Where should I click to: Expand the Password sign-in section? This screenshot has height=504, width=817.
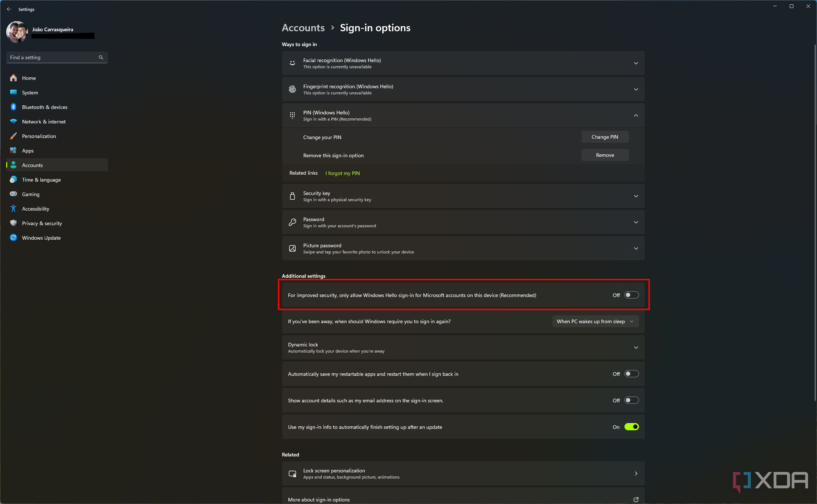click(x=463, y=222)
